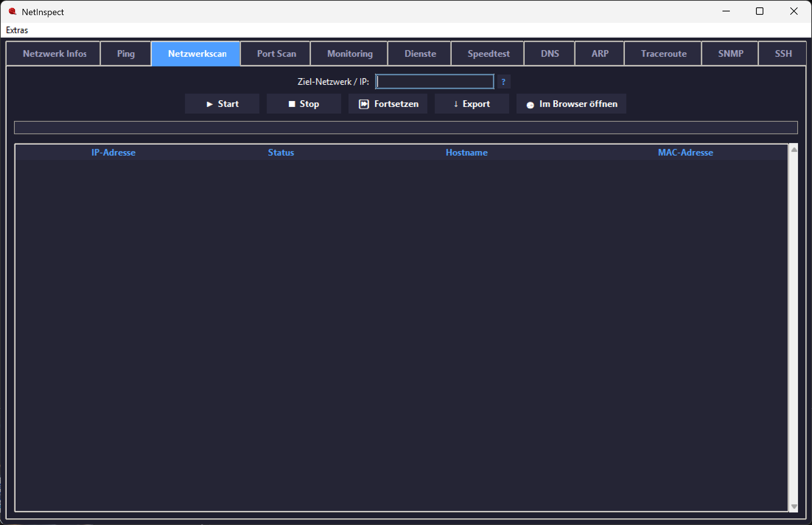Click Im Browser öffnen button
Screen dimensions: 812x525
click(571, 104)
